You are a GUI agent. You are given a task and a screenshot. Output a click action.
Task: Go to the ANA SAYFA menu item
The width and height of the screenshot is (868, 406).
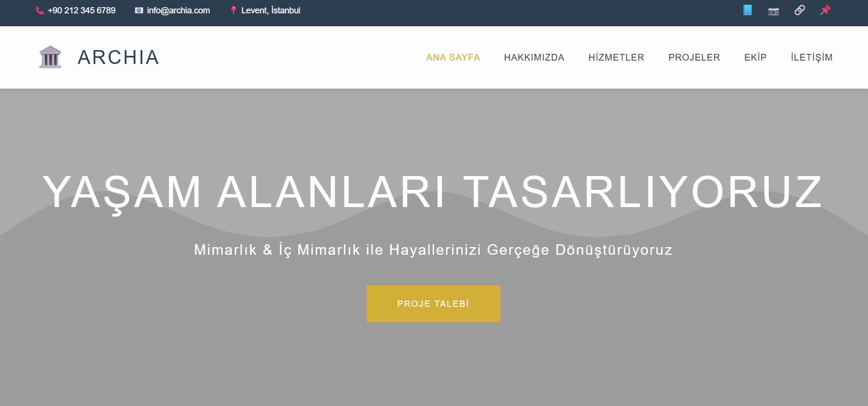pyautogui.click(x=453, y=57)
